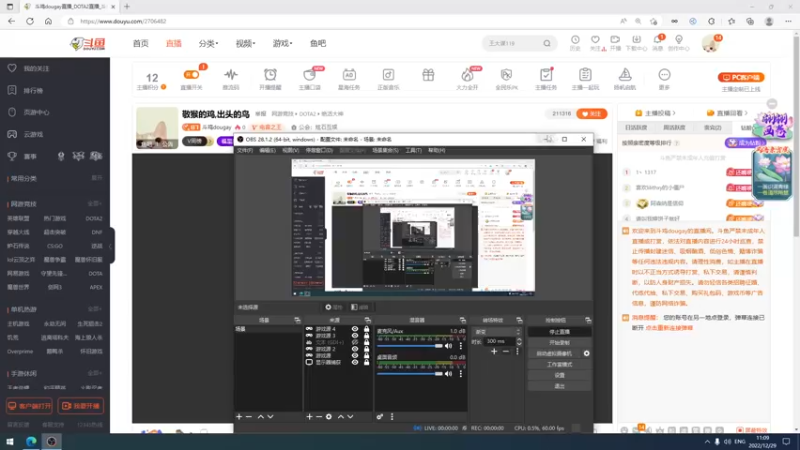Screen dimensions: 800x450
Task: Open the 游戏 dropdown in Douyu navigation
Action: (x=282, y=44)
